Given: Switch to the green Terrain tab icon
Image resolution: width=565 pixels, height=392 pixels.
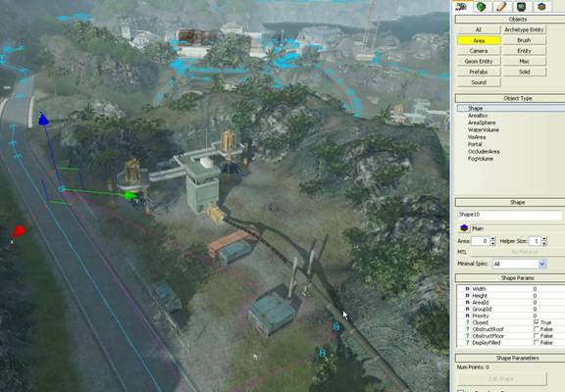Looking at the screenshot, I should [481, 6].
